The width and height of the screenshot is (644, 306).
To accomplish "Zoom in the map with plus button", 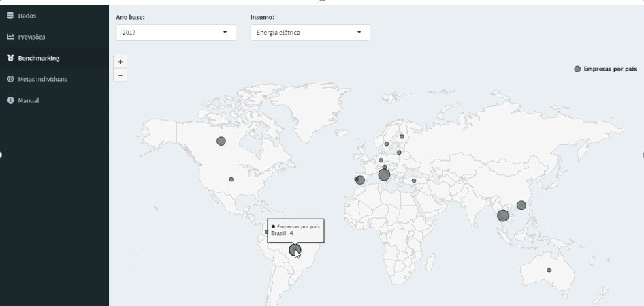I will (x=120, y=62).
